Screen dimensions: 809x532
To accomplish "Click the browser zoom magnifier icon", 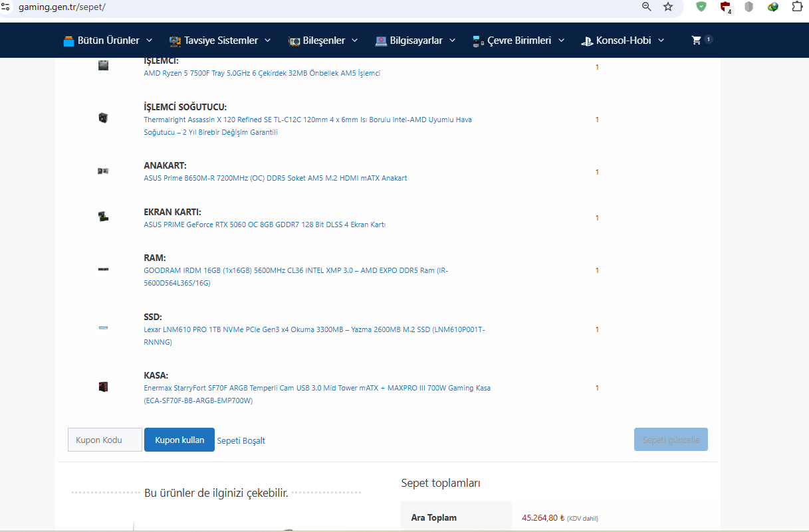I will [646, 7].
